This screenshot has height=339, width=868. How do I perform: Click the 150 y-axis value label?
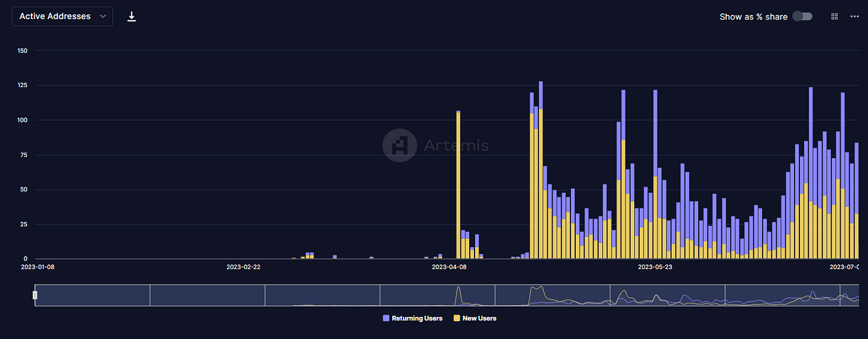[x=23, y=51]
